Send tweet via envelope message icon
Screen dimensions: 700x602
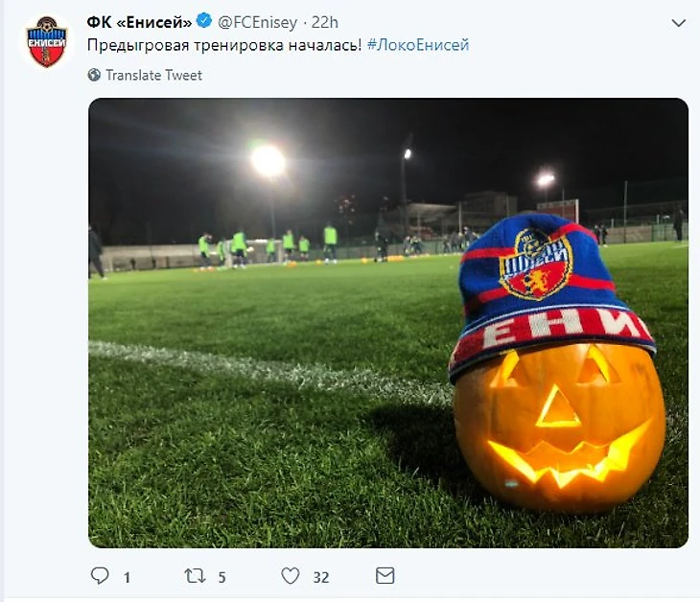(385, 575)
